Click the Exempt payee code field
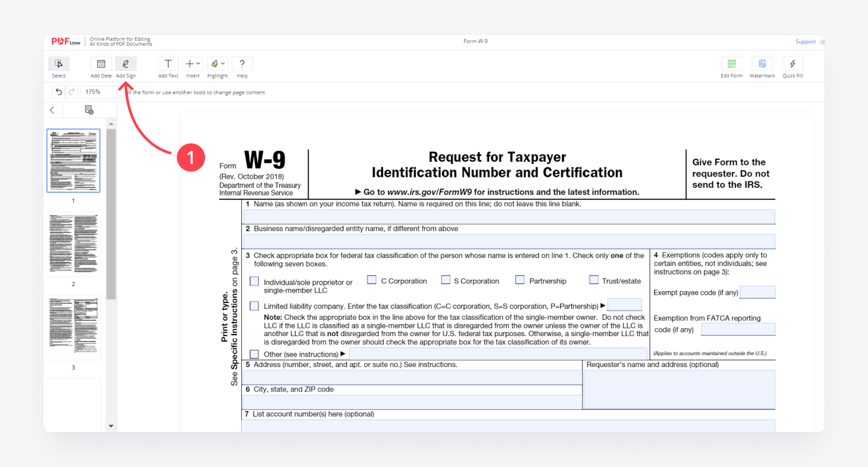Viewport: 868px width, 467px height. click(x=757, y=292)
